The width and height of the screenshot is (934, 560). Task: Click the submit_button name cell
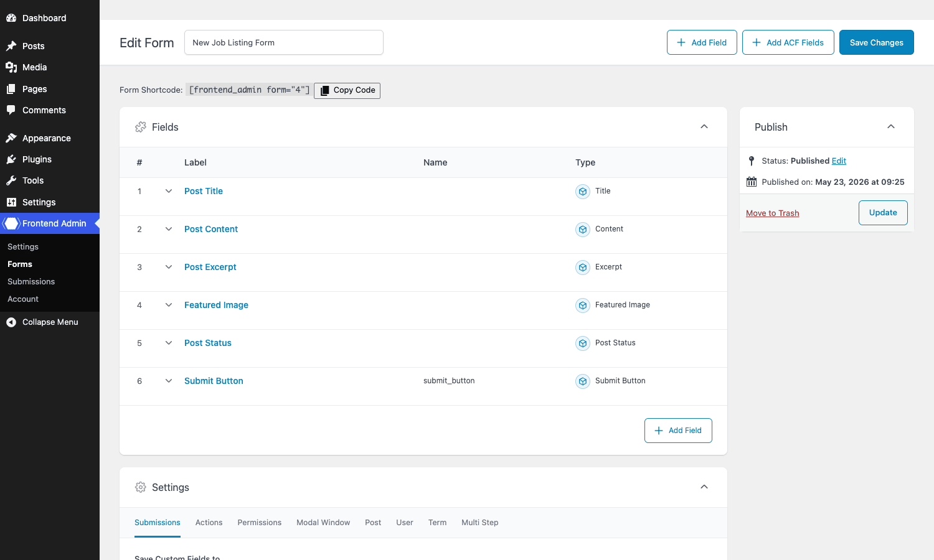click(x=449, y=381)
